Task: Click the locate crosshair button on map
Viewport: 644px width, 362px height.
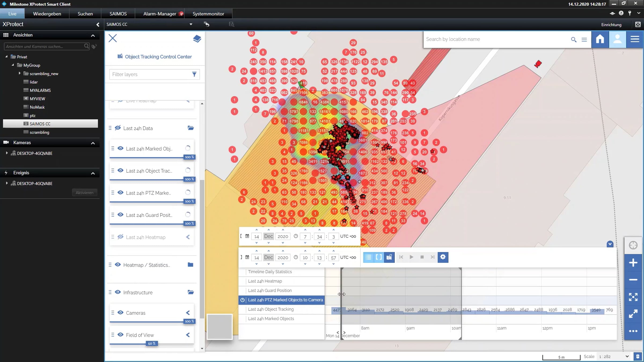Action: point(633,245)
